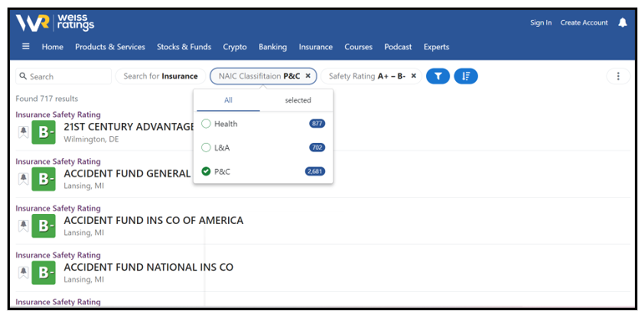The width and height of the screenshot is (644, 316).
Task: Switch to the selected tab in dropdown
Action: point(297,100)
